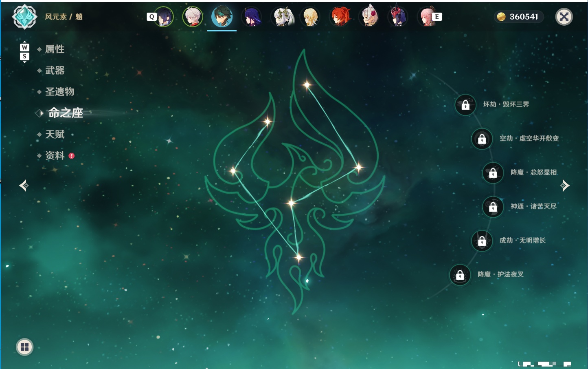
Task: Open the locked 降魔·忿怒显相 constellation
Action: point(493,172)
